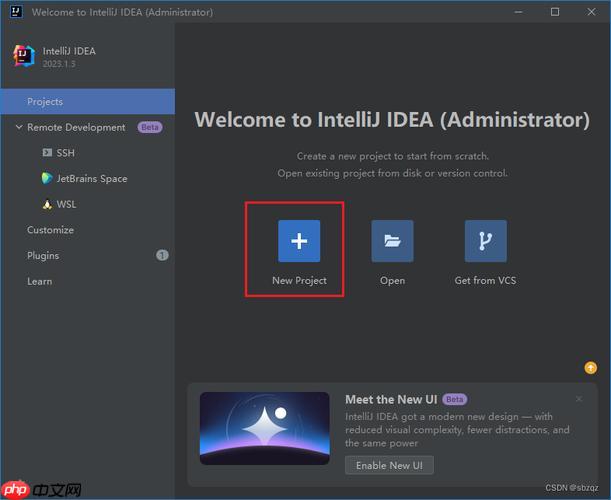Viewport: 611px width, 500px height.
Task: Minimize the Welcome window
Action: 518,12
